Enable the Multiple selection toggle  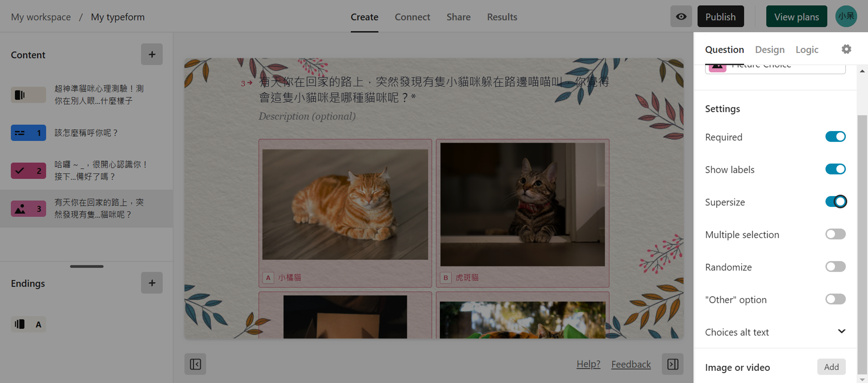pos(835,234)
